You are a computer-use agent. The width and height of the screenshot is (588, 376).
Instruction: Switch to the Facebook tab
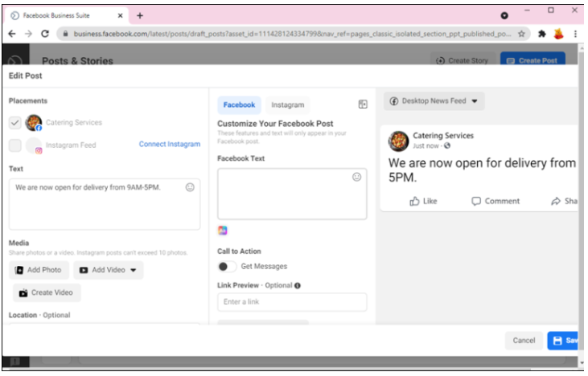[x=239, y=105]
